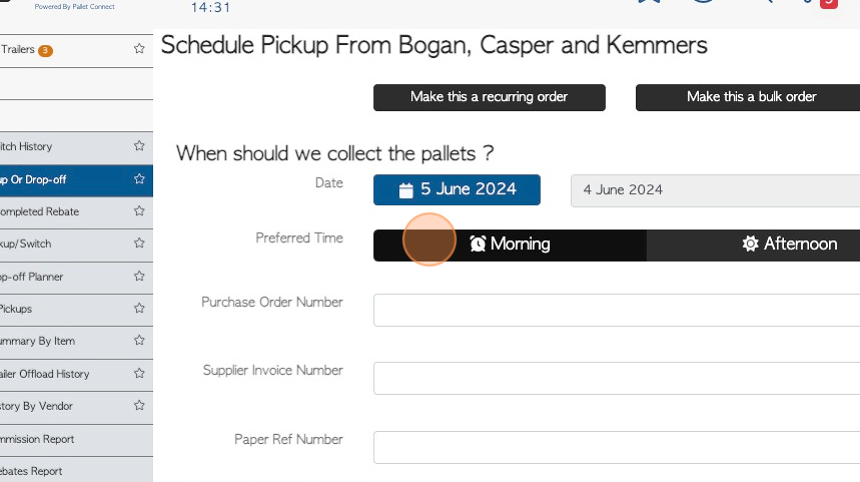Select Afternoon preferred time option
The height and width of the screenshot is (482, 860).
[x=754, y=245]
